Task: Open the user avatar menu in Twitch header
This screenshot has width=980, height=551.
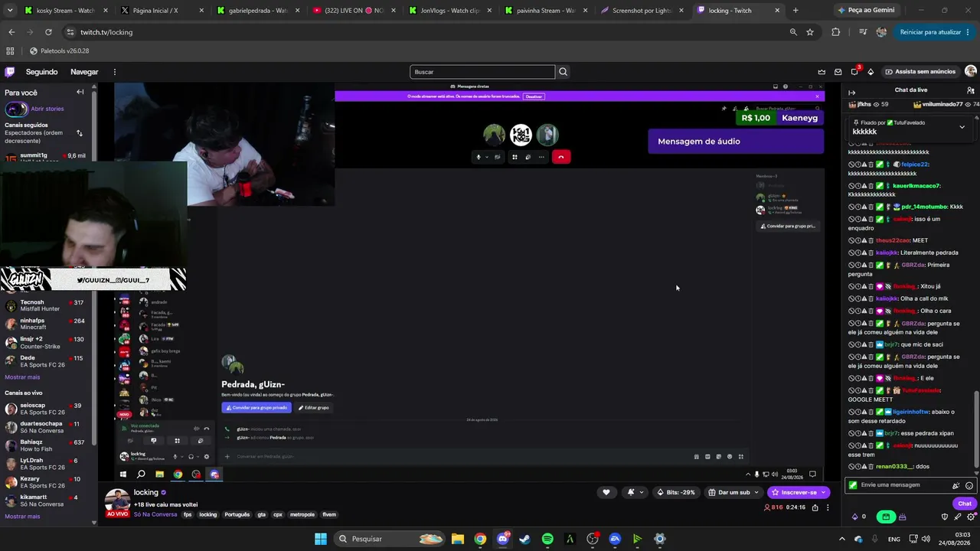Action: coord(971,71)
